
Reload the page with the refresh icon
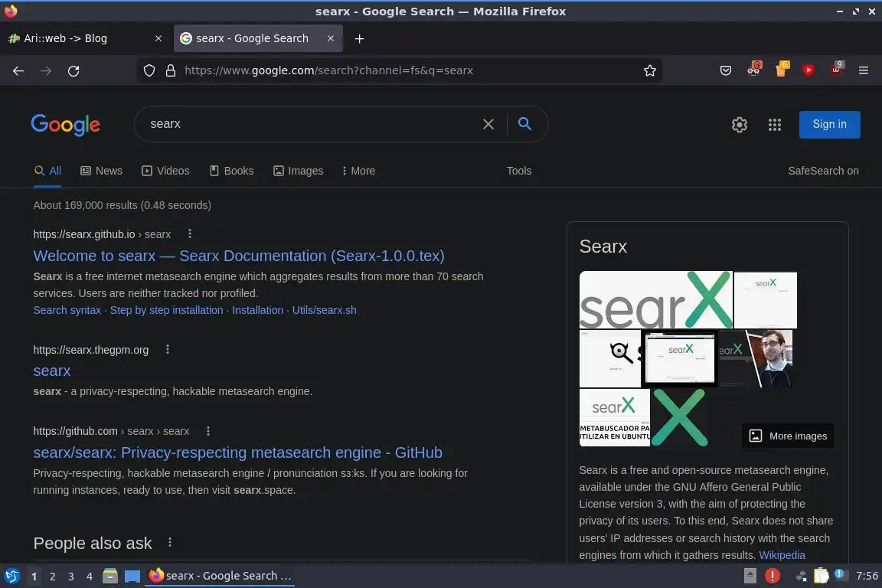coord(73,71)
